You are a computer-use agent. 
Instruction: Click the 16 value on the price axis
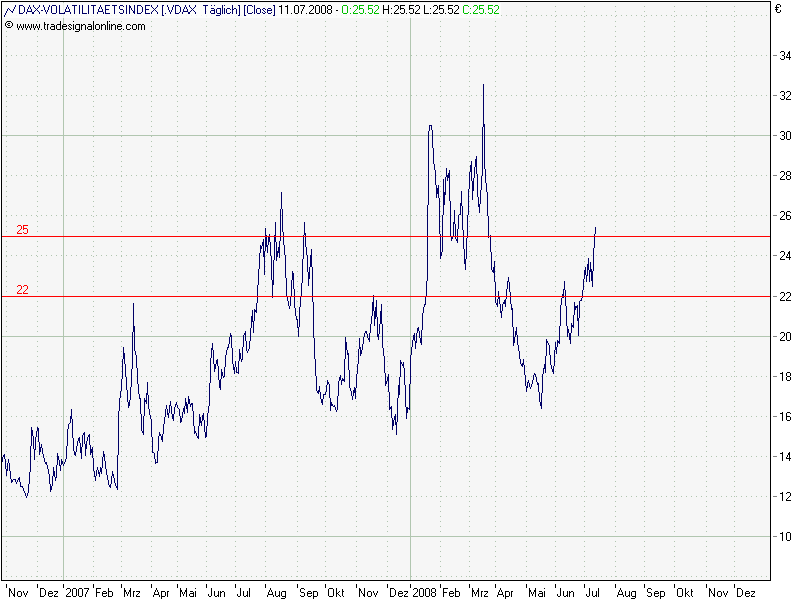tap(785, 416)
